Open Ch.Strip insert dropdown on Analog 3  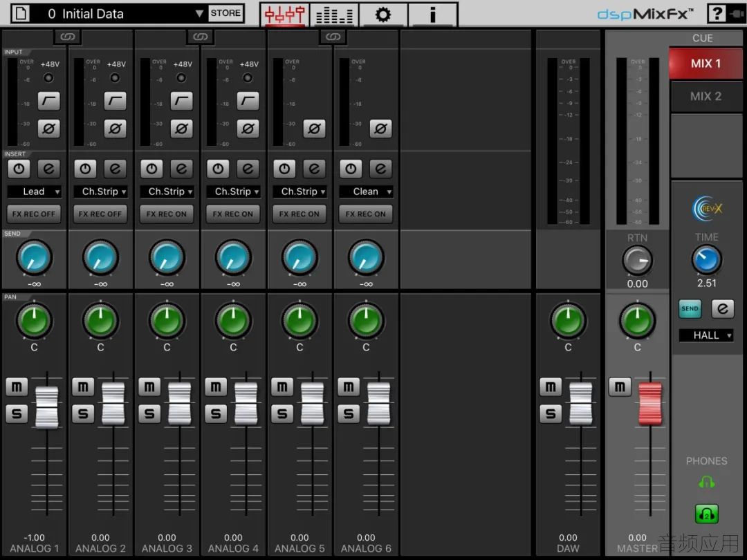(167, 192)
